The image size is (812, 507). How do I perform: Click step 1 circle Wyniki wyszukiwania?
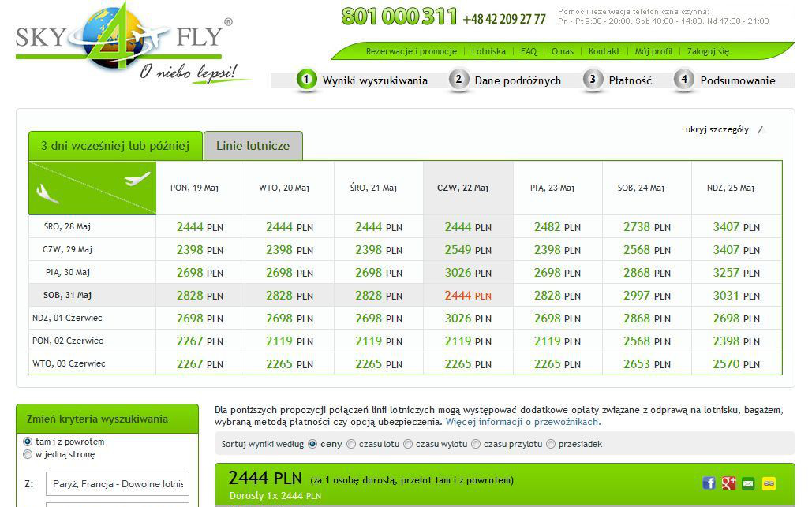[306, 80]
